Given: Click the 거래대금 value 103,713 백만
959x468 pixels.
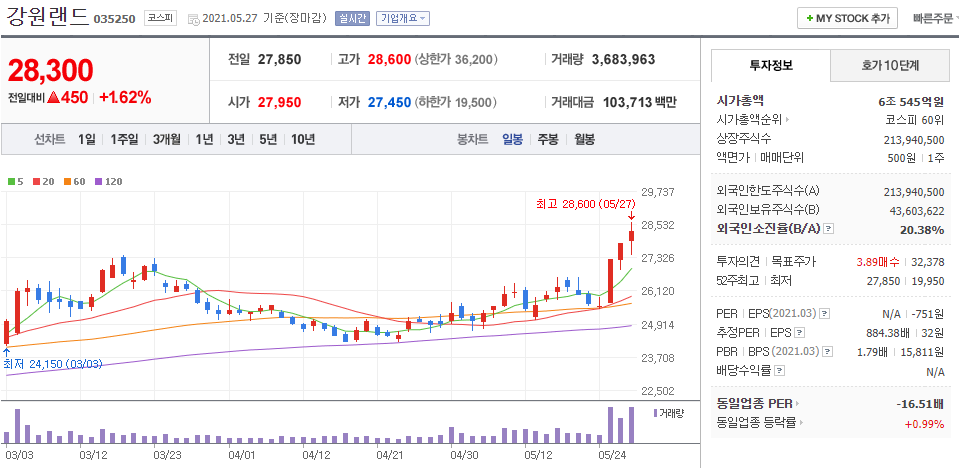Looking at the screenshot, I should point(640,102).
